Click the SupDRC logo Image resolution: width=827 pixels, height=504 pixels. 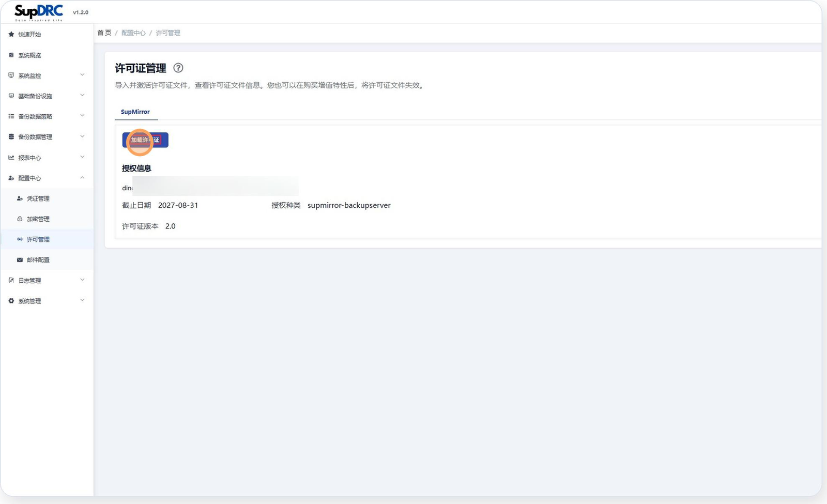pyautogui.click(x=39, y=12)
